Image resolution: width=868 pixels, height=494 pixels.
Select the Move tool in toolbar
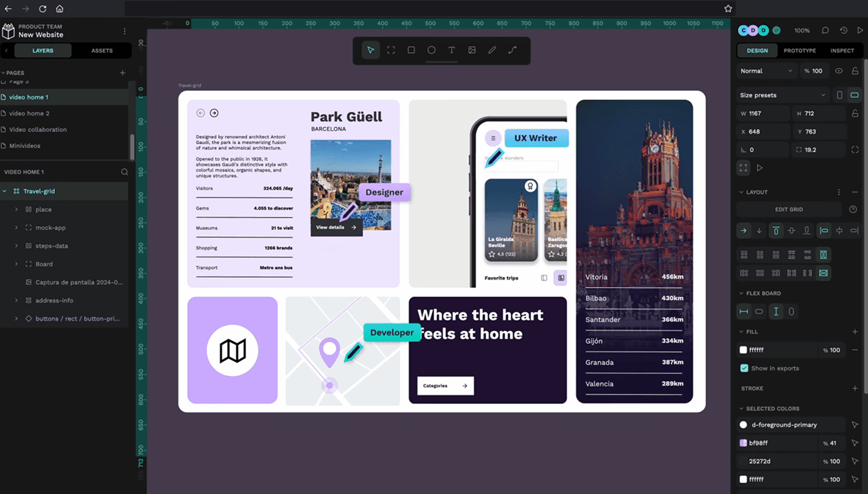point(371,50)
